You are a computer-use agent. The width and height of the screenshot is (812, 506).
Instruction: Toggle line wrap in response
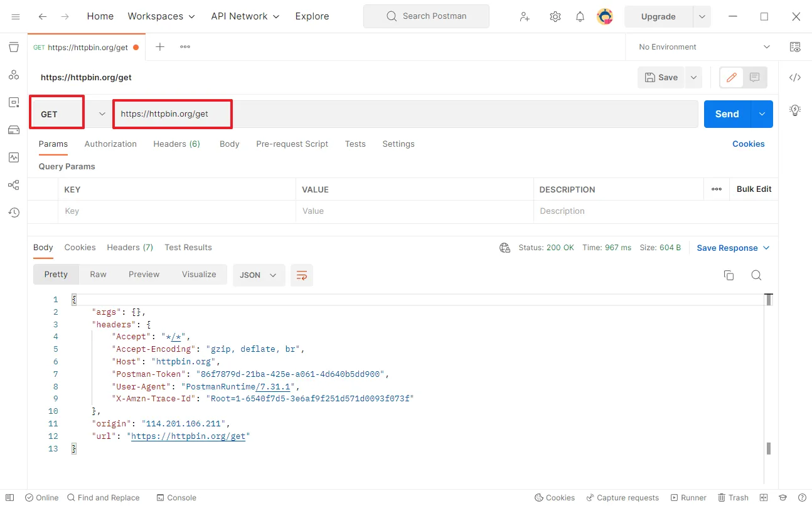302,275
